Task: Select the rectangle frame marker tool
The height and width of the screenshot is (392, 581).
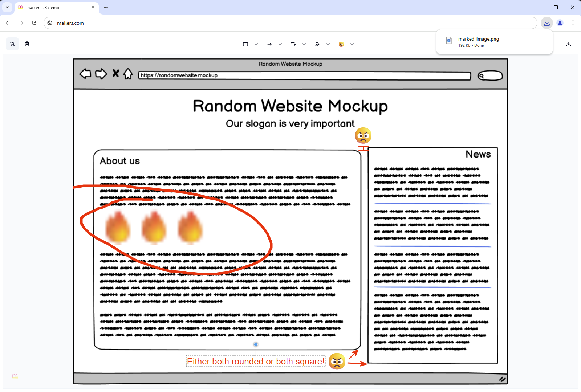Action: point(245,44)
